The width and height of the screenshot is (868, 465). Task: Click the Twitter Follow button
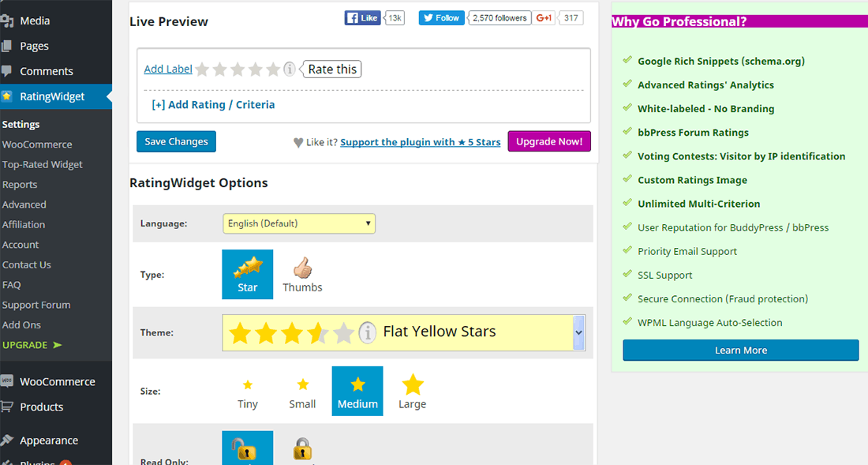pyautogui.click(x=441, y=17)
